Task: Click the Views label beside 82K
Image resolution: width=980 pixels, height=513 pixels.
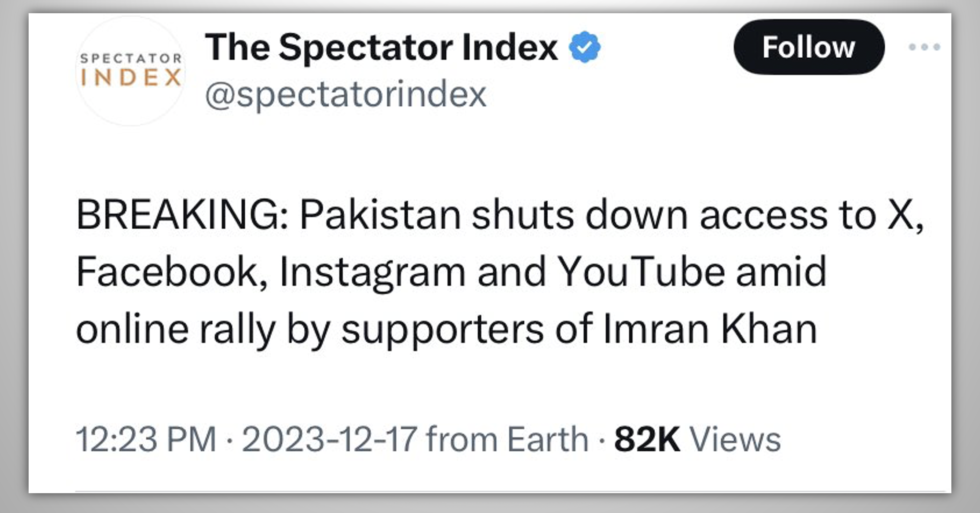Action: point(735,440)
